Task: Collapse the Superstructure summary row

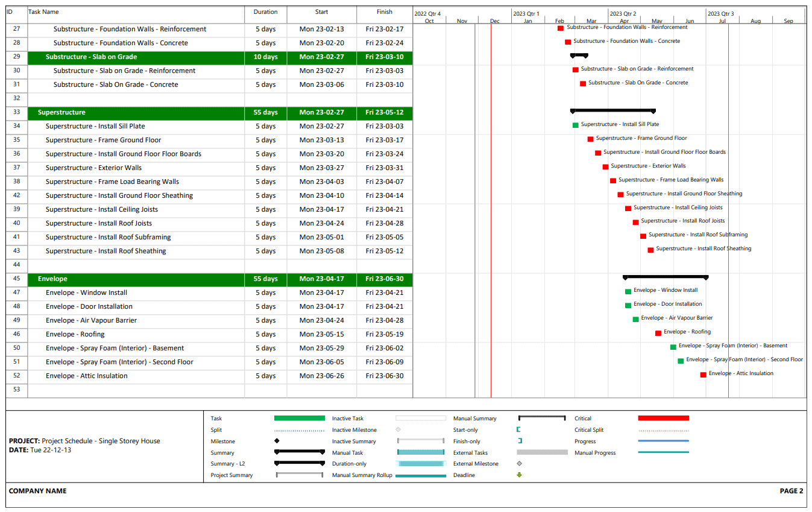Action: pyautogui.click(x=61, y=112)
